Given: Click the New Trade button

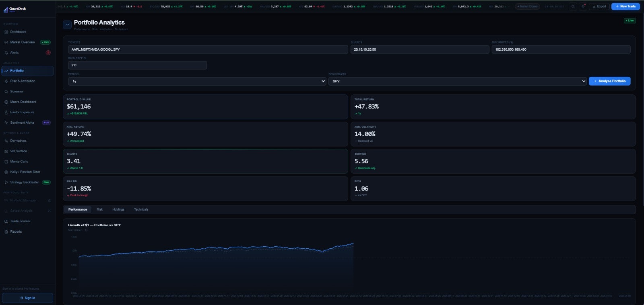Looking at the screenshot, I should click(x=625, y=6).
